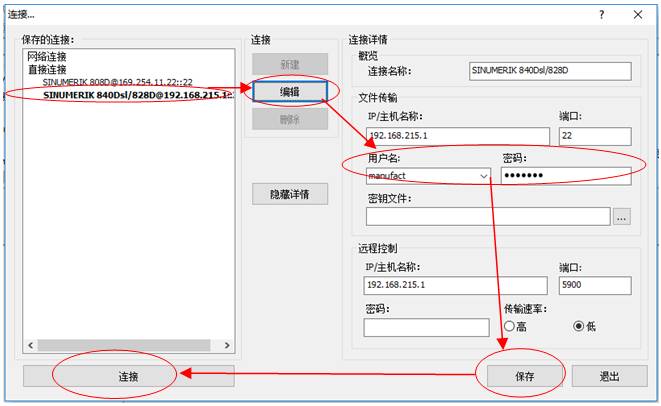This screenshot has height=406, width=661.
Task: Click remote control IP/主机名称 field
Action: 455,285
